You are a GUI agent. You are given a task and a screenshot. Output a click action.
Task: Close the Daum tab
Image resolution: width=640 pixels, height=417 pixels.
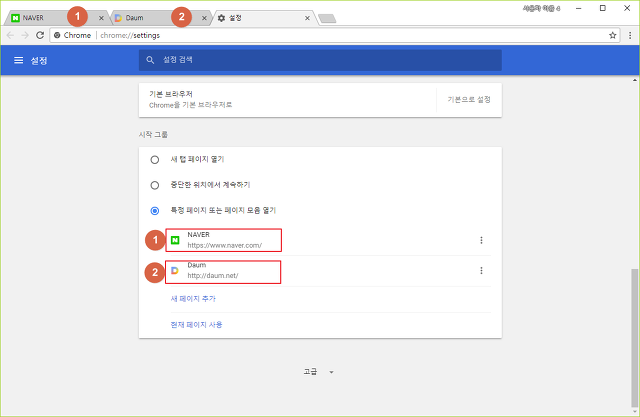[204, 18]
